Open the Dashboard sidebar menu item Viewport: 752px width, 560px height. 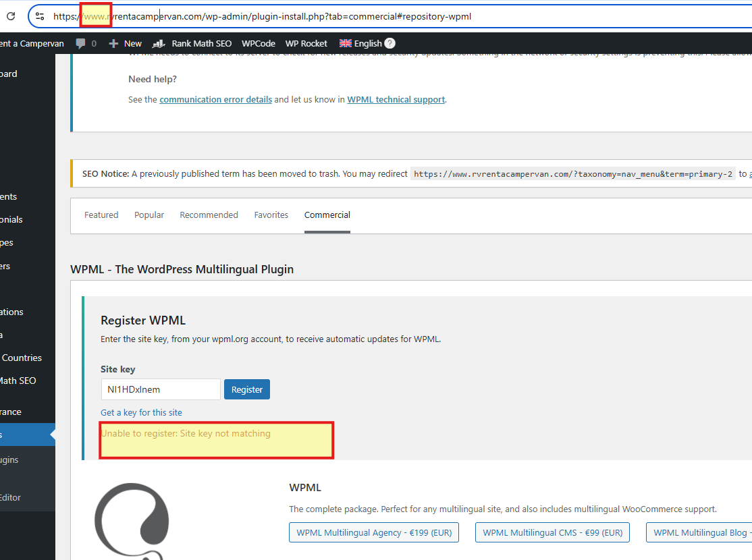pyautogui.click(x=9, y=74)
